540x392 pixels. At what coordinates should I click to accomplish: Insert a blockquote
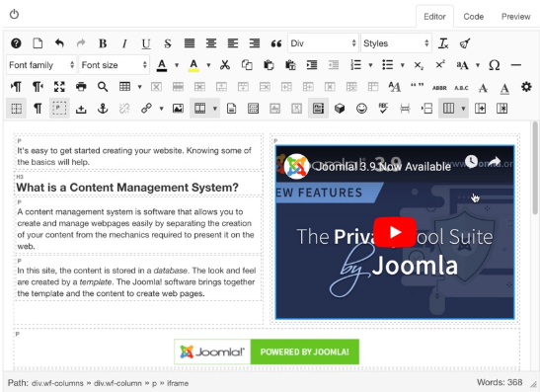pos(276,43)
